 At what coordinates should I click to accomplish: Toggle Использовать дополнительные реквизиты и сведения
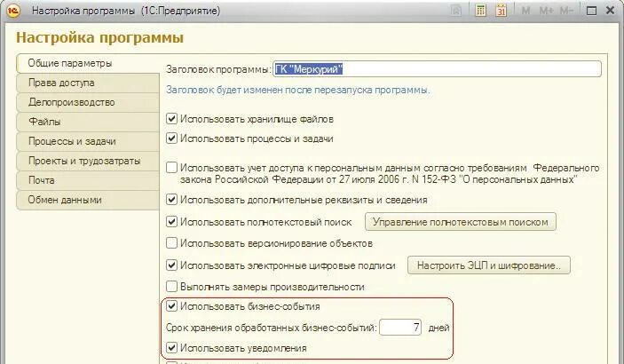pos(171,199)
